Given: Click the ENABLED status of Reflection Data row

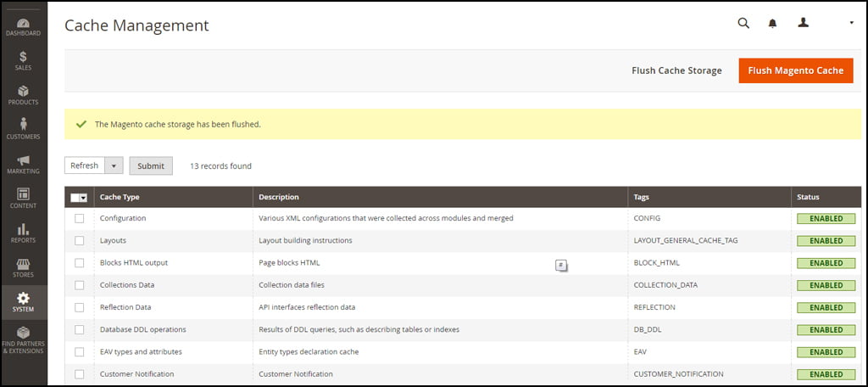Looking at the screenshot, I should [x=826, y=307].
